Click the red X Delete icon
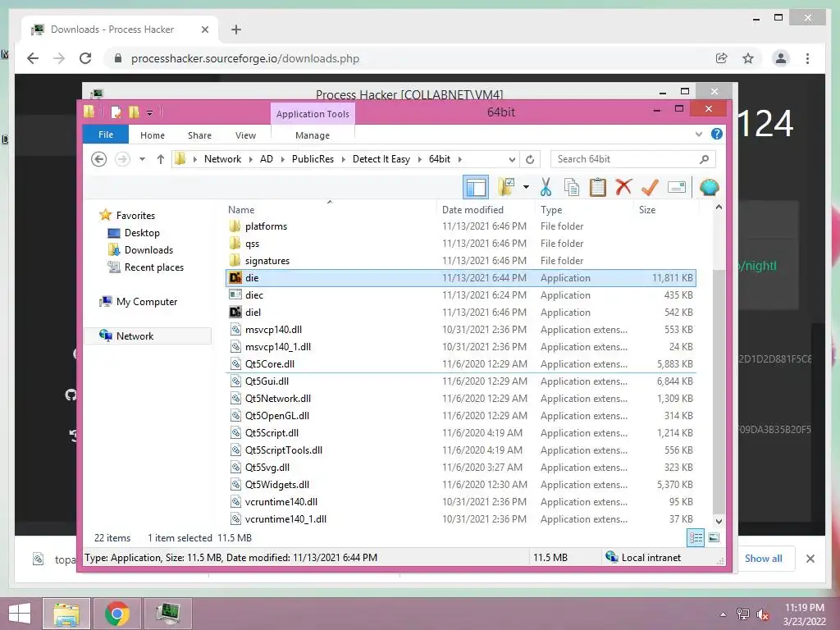Image resolution: width=840 pixels, height=630 pixels. click(623, 187)
